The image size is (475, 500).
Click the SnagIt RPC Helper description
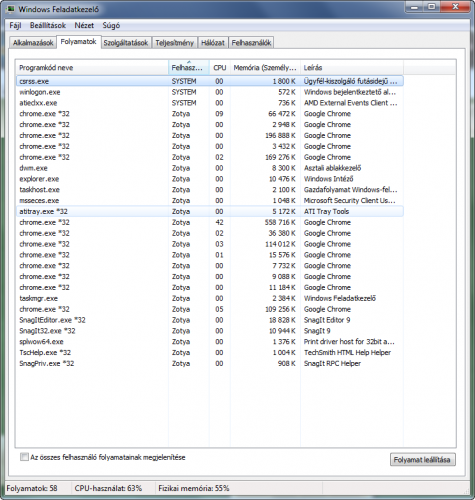(x=332, y=363)
